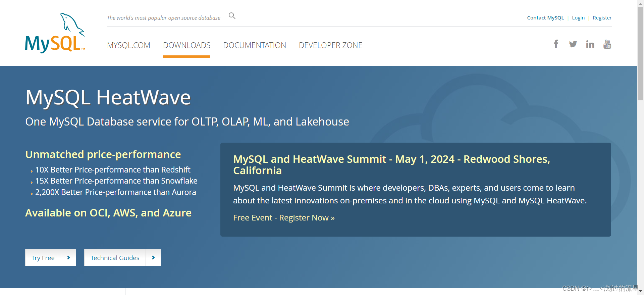Open the DOCUMENTATION tab
The image size is (644, 295).
pyautogui.click(x=255, y=45)
